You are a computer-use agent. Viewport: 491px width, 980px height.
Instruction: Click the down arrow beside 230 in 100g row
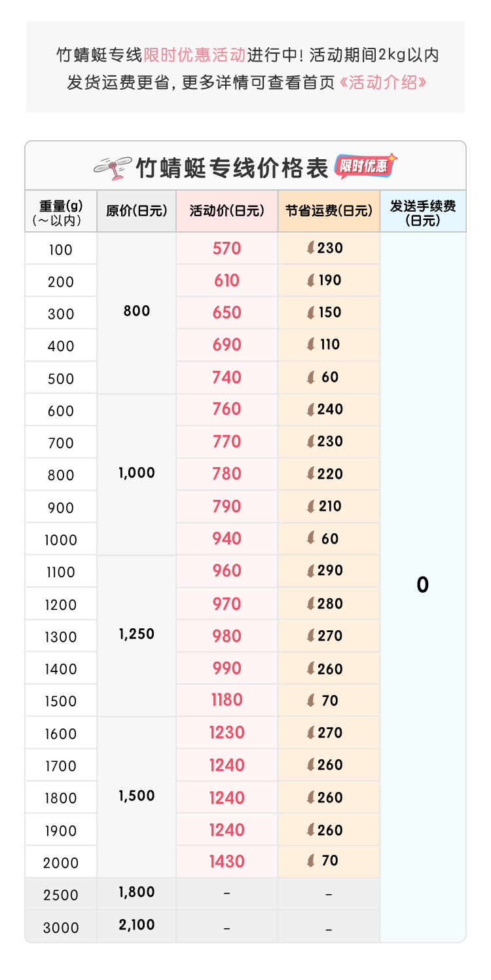tap(310, 248)
